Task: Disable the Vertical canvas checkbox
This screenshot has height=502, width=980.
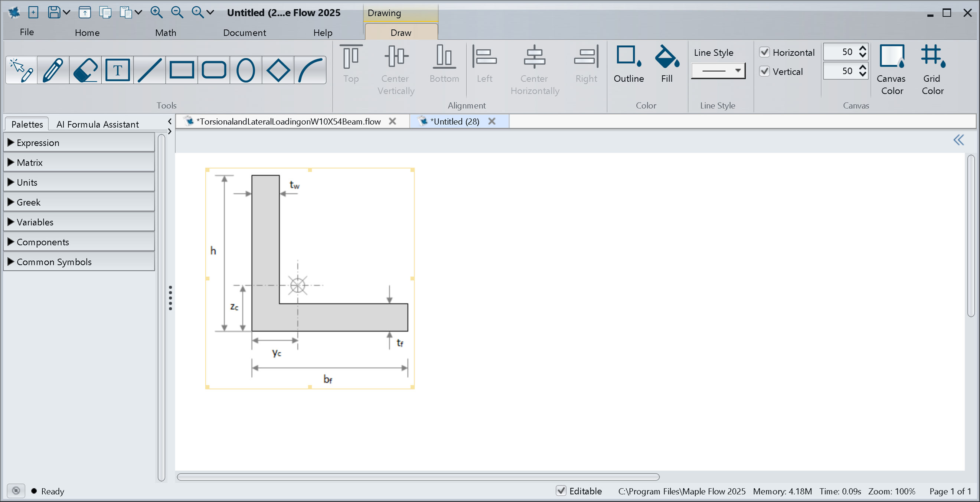Action: 765,71
